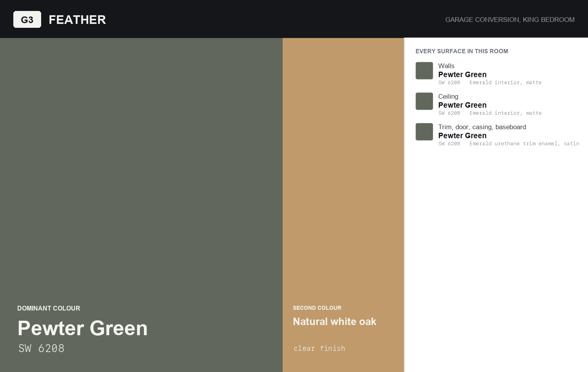
Task: Click Pewter Green name under Walls
Action: [x=462, y=74]
